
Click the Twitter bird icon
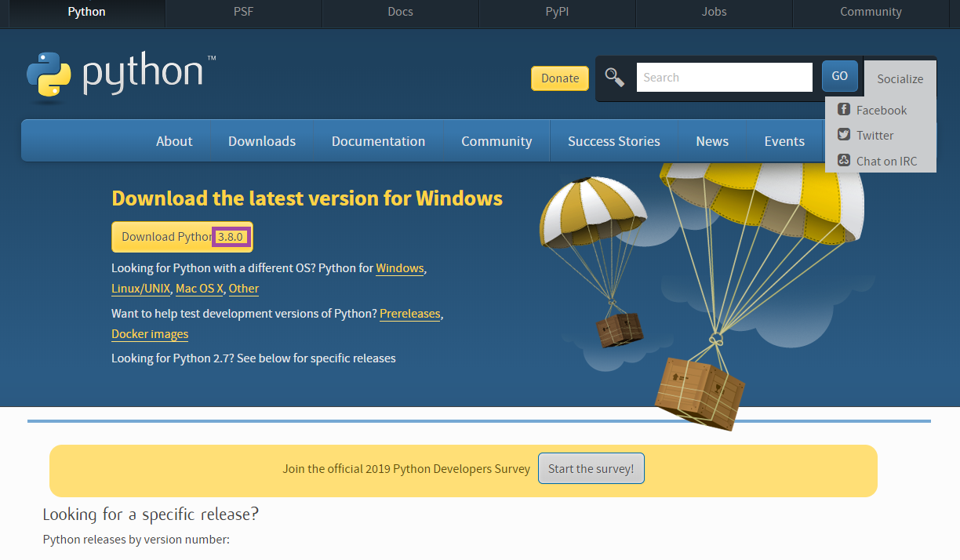point(844,135)
